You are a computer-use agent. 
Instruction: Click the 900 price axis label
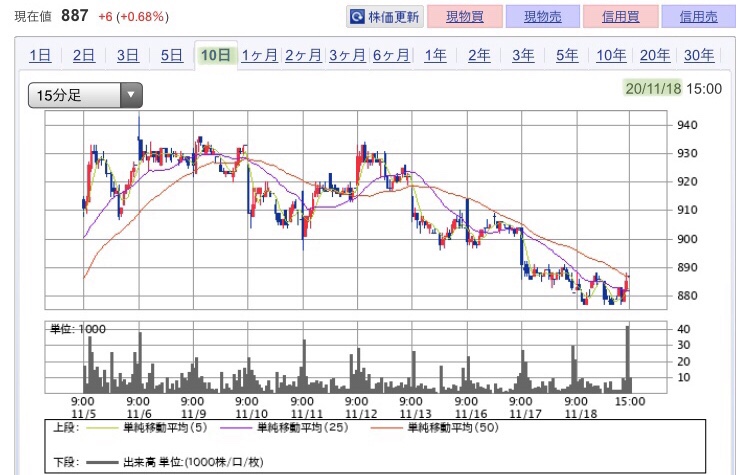point(687,239)
